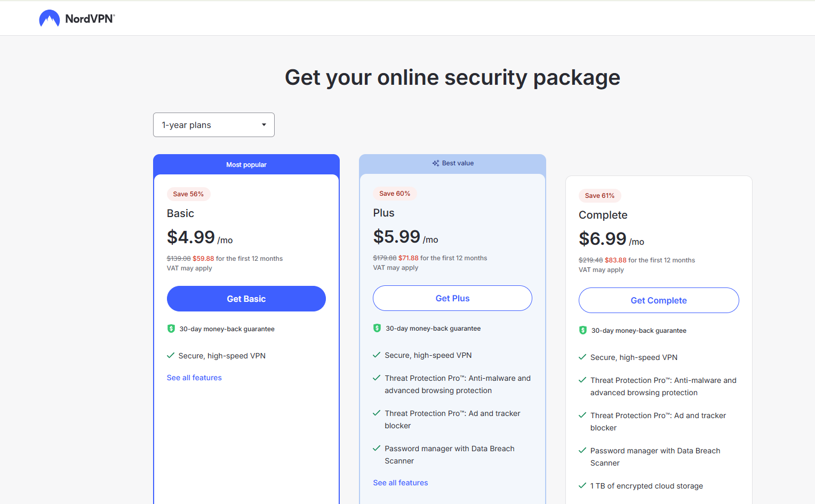815x504 pixels.
Task: Open See all features under Plus
Action: coord(401,482)
